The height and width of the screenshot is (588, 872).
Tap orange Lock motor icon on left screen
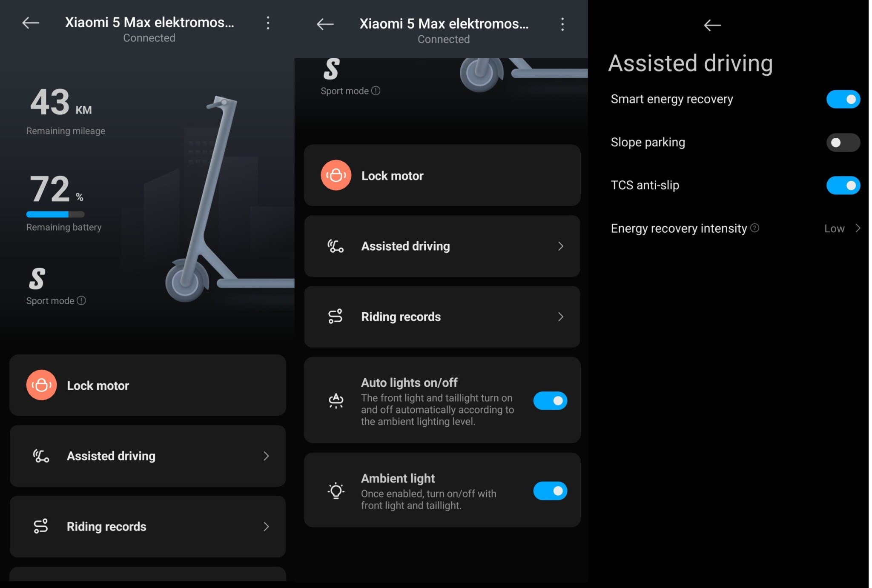[x=41, y=385]
